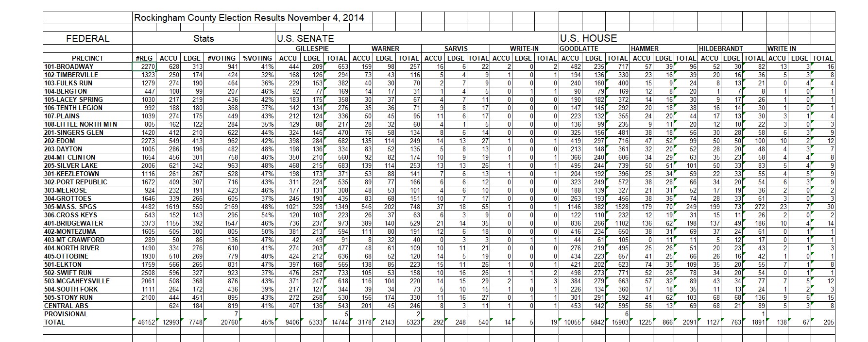The height and width of the screenshot is (342, 868).
Task: Click the WARNER candidate header
Action: (385, 49)
